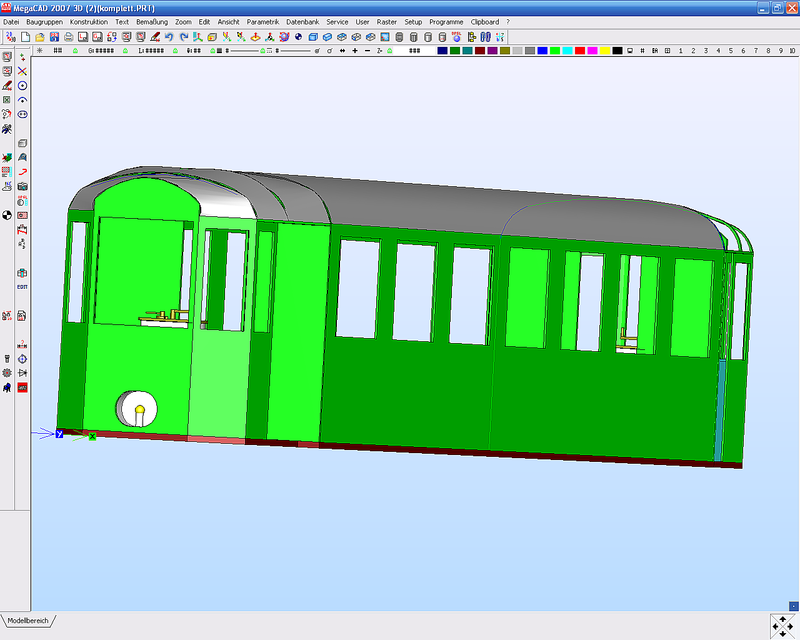Click the zoom minus icon in attribute bar
The width and height of the screenshot is (800, 640).
coord(367,51)
